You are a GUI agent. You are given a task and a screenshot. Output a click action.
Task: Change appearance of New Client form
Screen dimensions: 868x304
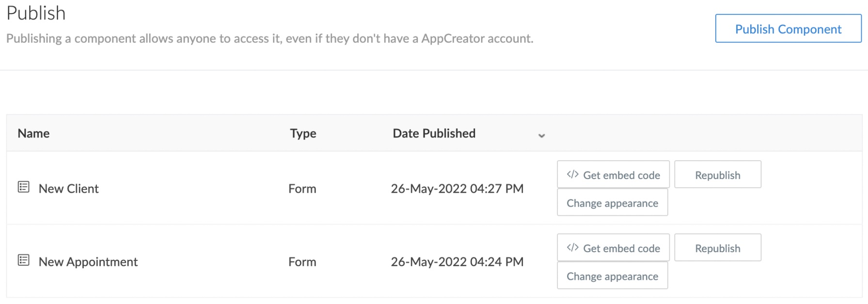coord(612,202)
